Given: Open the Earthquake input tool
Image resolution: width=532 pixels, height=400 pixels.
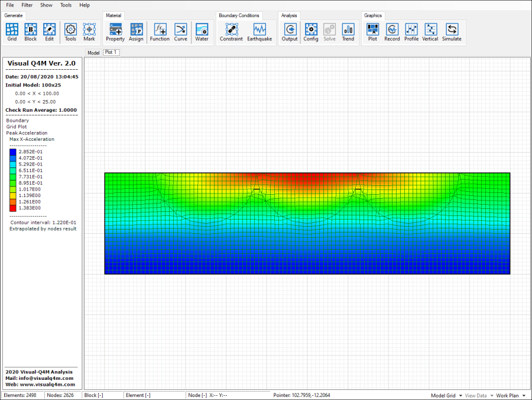Looking at the screenshot, I should click(x=259, y=33).
